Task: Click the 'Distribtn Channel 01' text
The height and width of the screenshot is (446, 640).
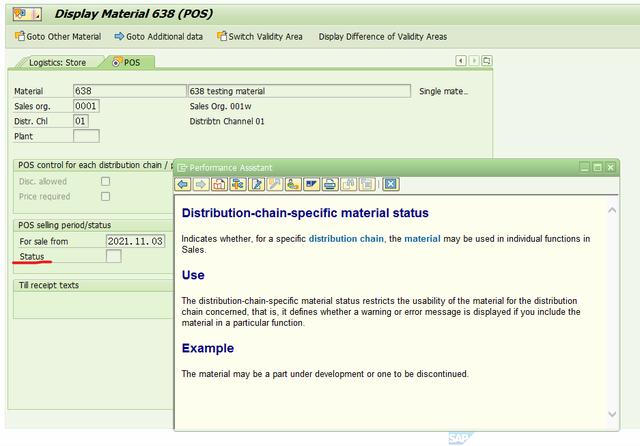Action: point(227,122)
